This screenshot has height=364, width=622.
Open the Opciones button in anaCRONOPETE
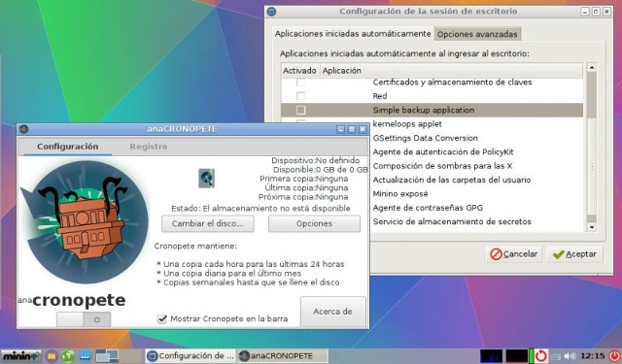(314, 224)
